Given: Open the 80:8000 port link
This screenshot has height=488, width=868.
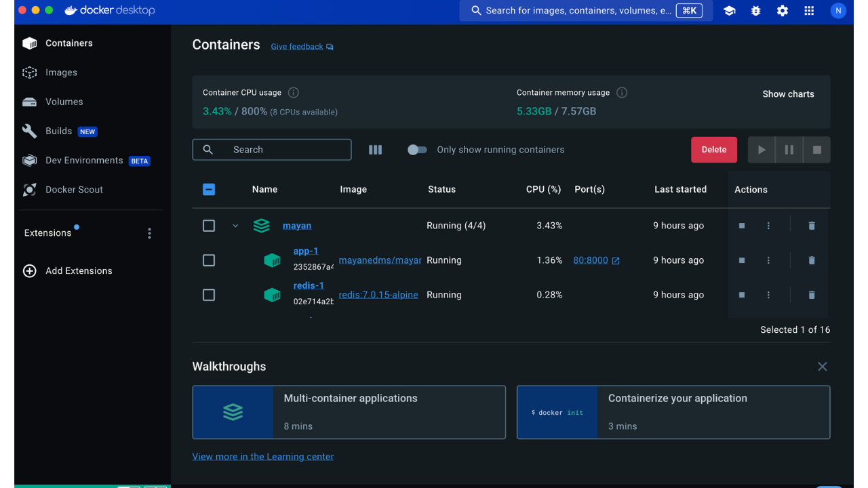Looking at the screenshot, I should click(x=591, y=260).
